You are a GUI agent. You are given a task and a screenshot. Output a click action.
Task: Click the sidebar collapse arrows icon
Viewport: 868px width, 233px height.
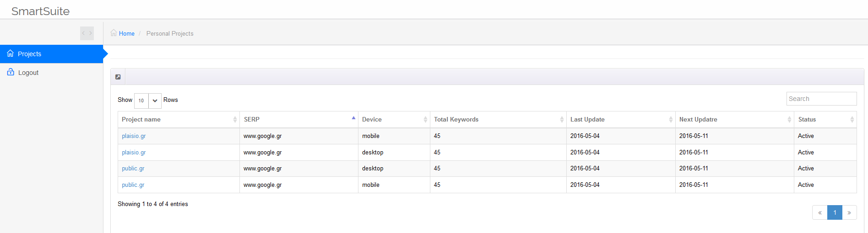[87, 33]
